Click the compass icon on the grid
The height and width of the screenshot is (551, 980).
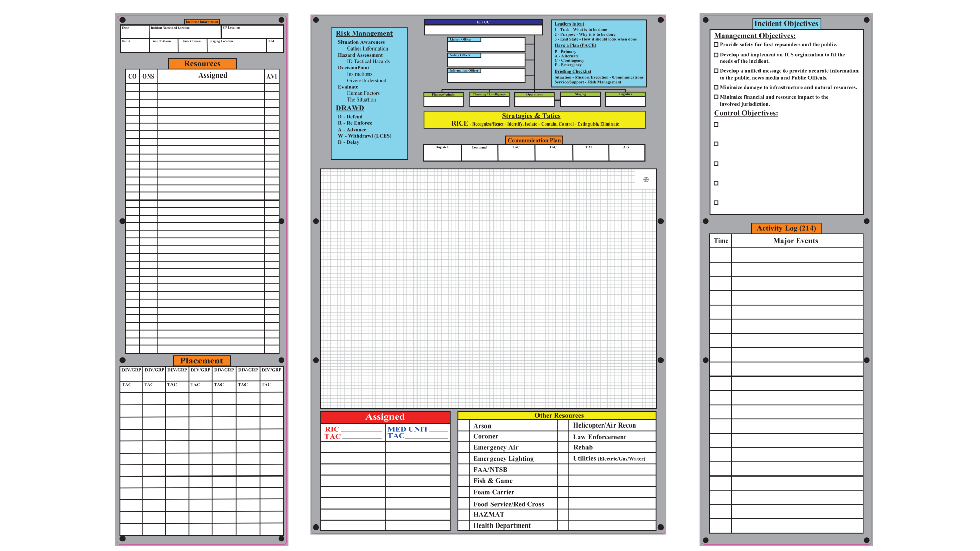(646, 179)
